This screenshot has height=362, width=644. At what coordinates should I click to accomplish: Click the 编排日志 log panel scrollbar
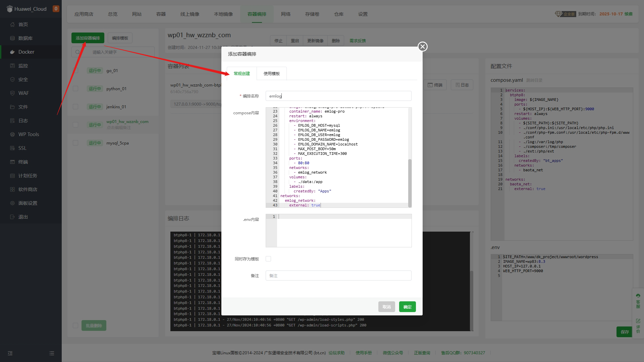click(x=472, y=301)
